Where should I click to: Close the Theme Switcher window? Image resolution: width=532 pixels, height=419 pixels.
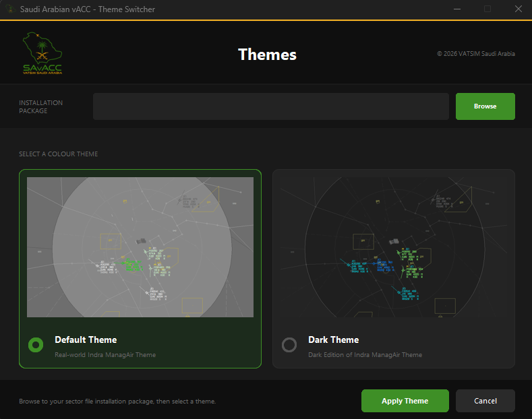coord(518,9)
